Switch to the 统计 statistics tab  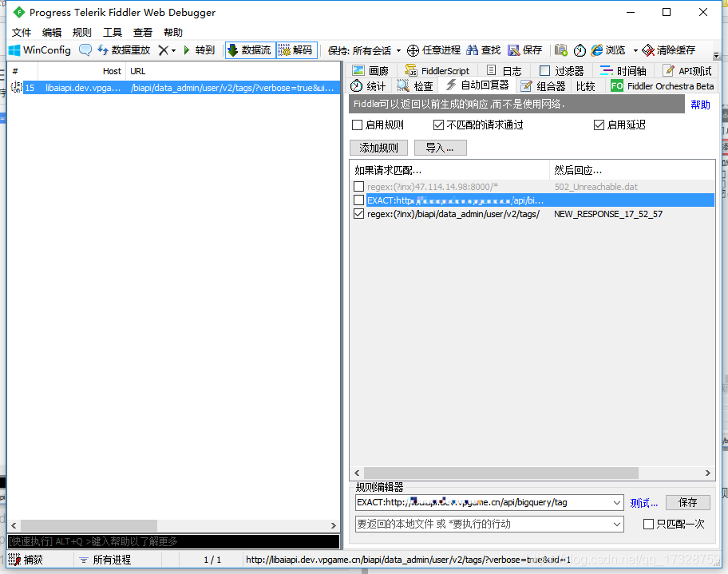point(368,86)
